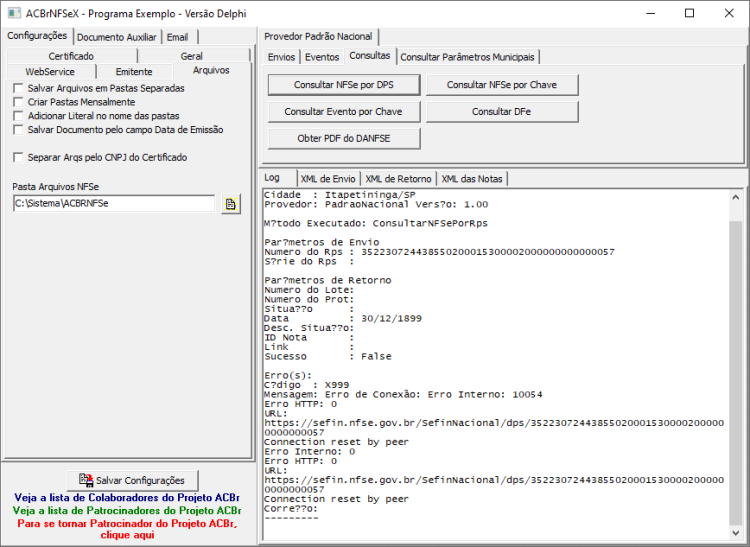This screenshot has width=750, height=547.
Task: Click the 'Código : X999' log line
Action: tap(307, 385)
